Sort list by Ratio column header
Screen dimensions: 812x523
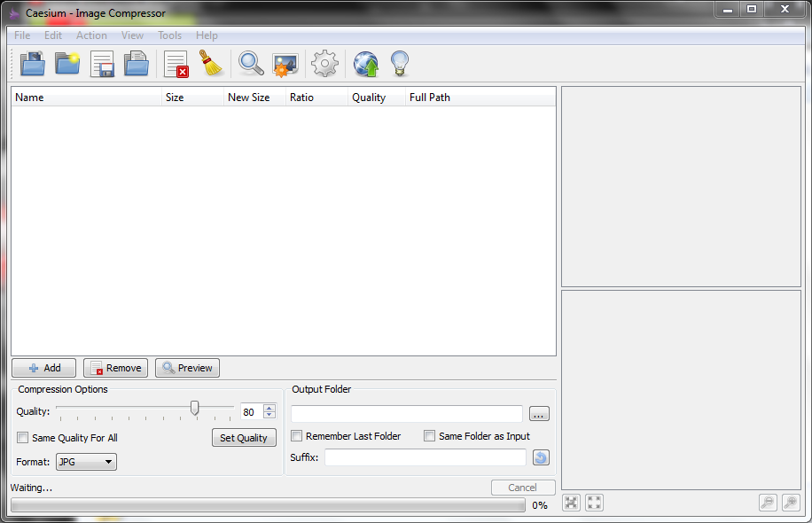click(x=317, y=98)
